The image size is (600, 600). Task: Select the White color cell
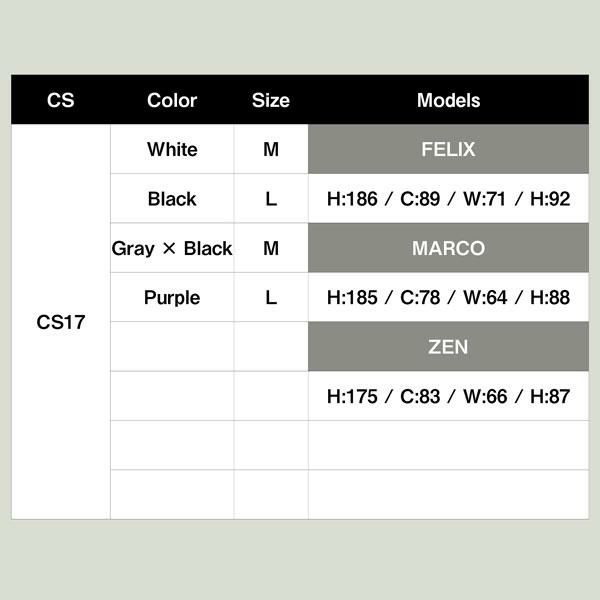172,149
